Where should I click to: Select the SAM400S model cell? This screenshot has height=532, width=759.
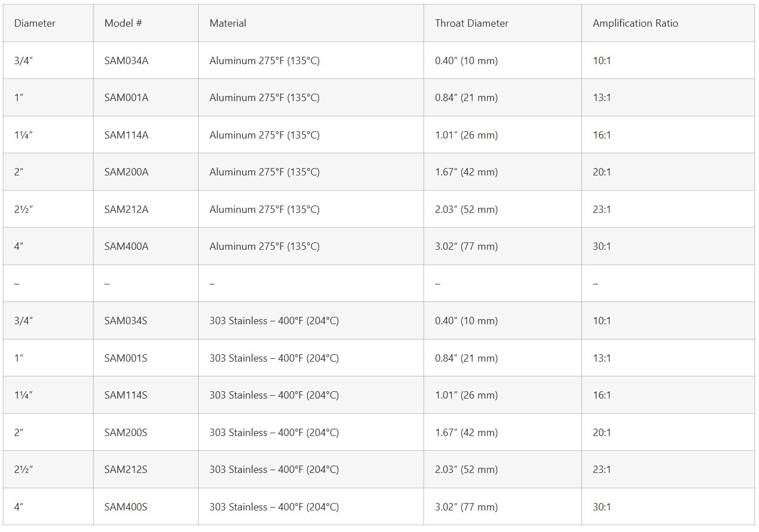tap(125, 507)
